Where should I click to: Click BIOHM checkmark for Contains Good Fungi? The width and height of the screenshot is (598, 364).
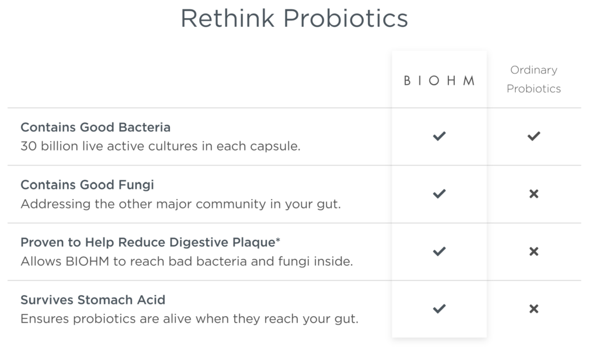tap(439, 194)
